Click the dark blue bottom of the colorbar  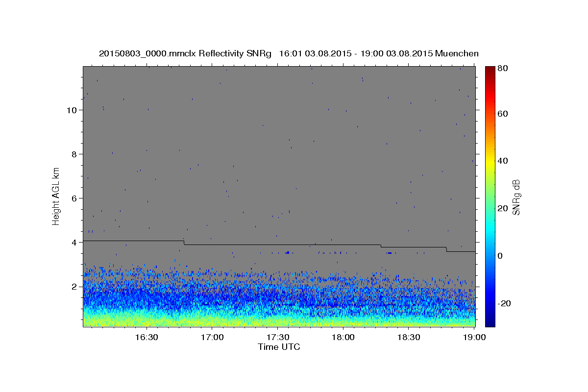(x=490, y=323)
